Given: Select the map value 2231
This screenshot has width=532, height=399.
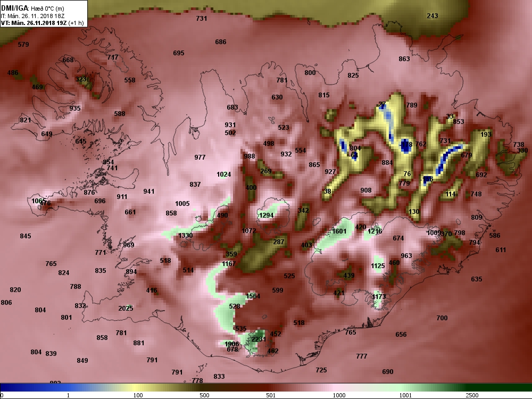Looking at the screenshot, I should pyautogui.click(x=259, y=339).
